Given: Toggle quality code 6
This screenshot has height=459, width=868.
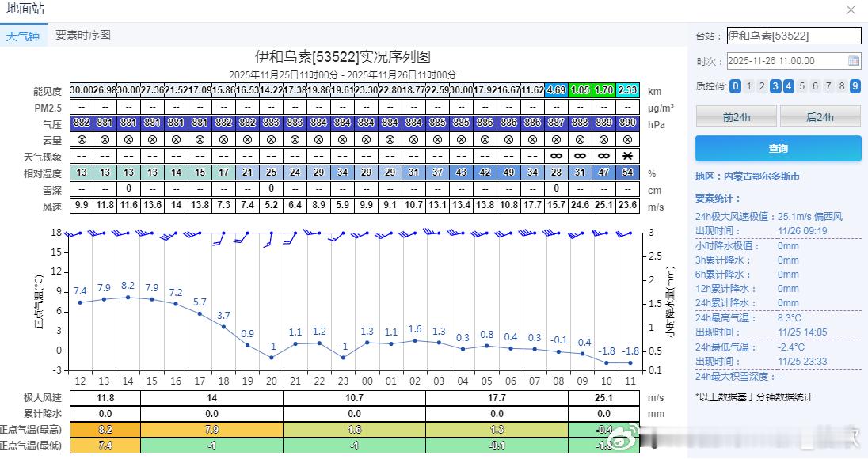Looking at the screenshot, I should pos(816,85).
